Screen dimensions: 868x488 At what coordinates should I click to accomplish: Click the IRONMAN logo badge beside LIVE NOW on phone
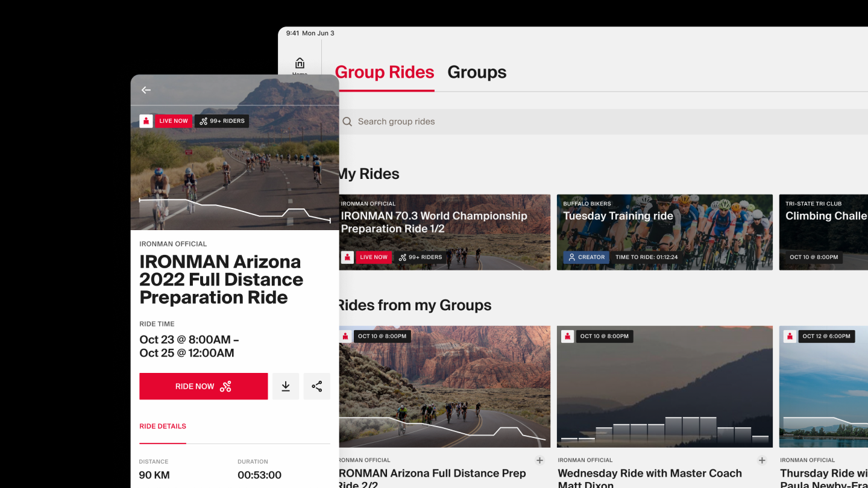[146, 121]
